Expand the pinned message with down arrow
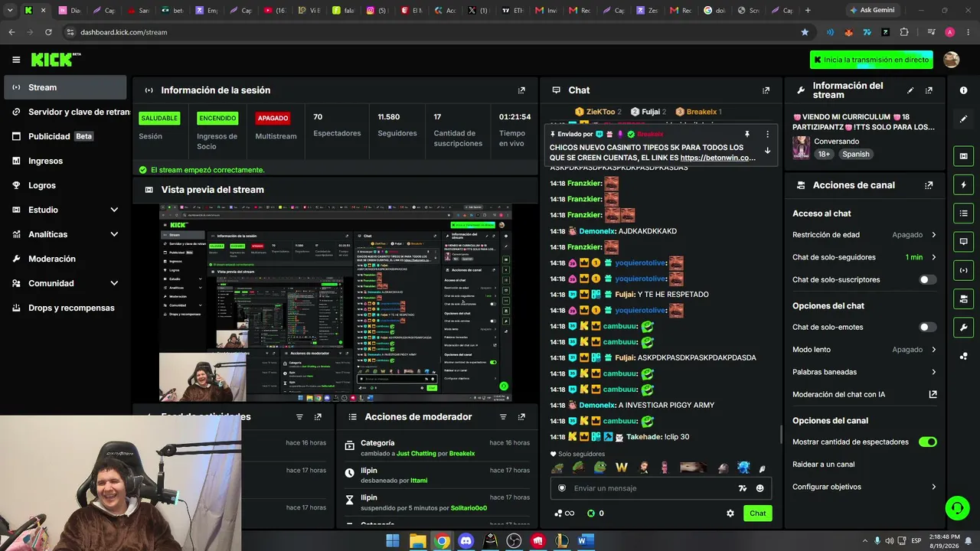The width and height of the screenshot is (980, 551). pos(767,151)
